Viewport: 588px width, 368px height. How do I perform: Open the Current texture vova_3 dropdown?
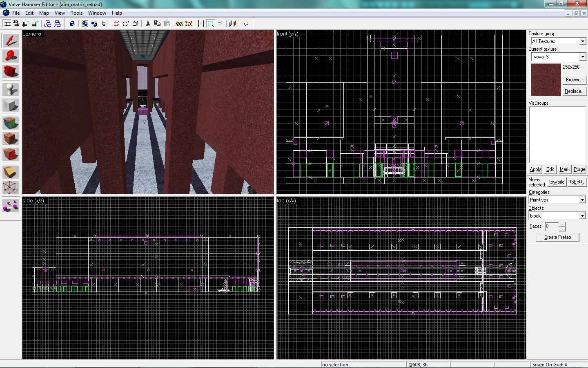click(x=558, y=57)
